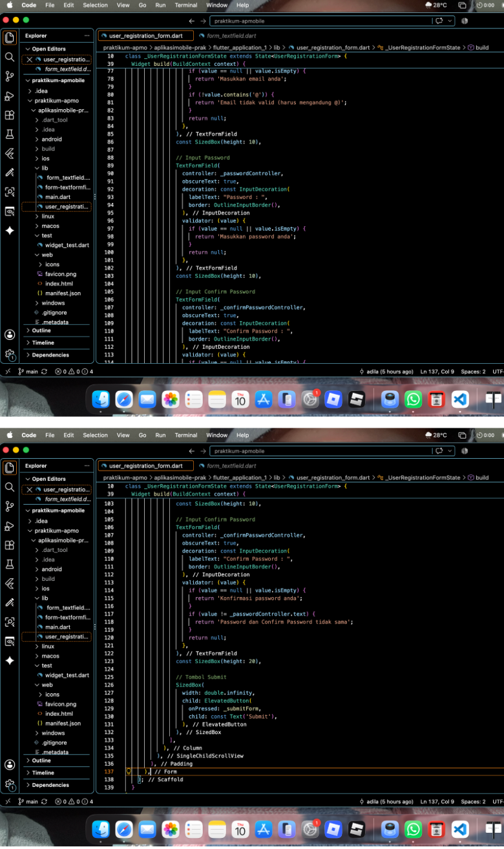This screenshot has width=504, height=849.
Task: Open manifest.json in lower Explorer
Action: pos(63,724)
